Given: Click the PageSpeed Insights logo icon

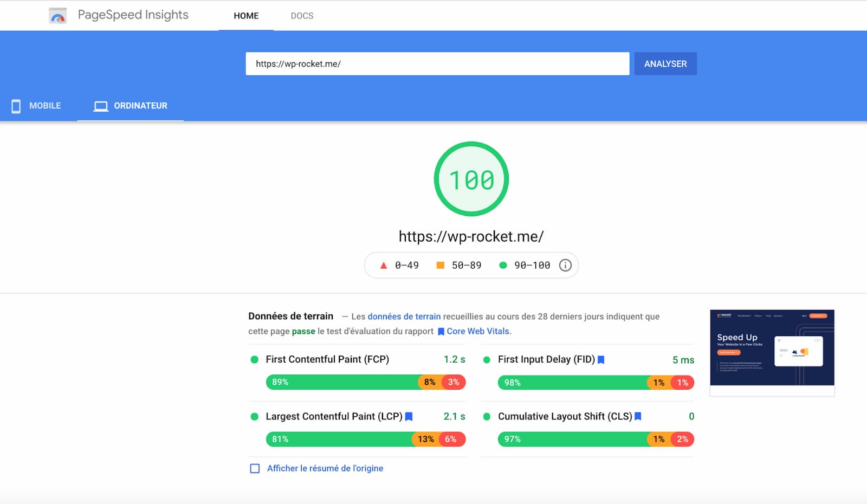Looking at the screenshot, I should coord(57,16).
